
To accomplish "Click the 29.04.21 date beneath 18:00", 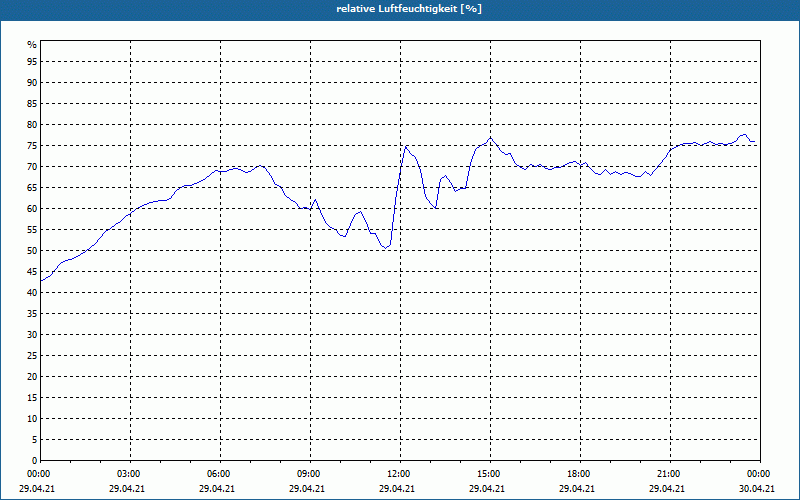I will pos(577,489).
